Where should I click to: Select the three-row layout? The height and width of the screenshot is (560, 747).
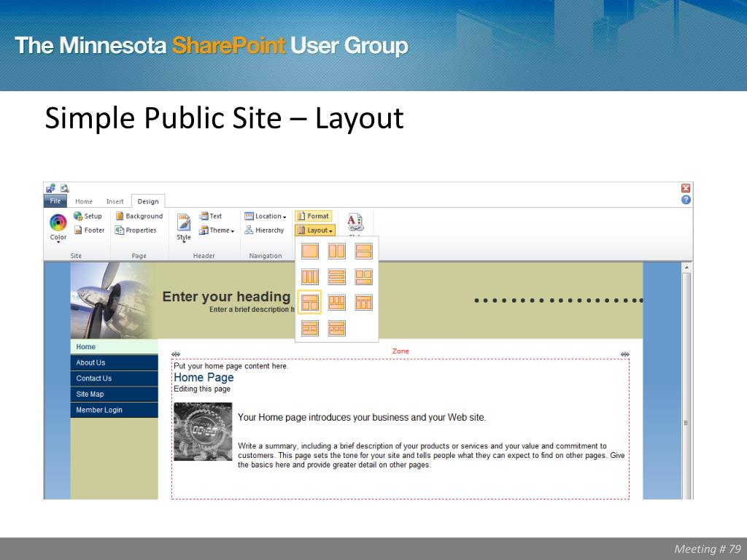(337, 276)
